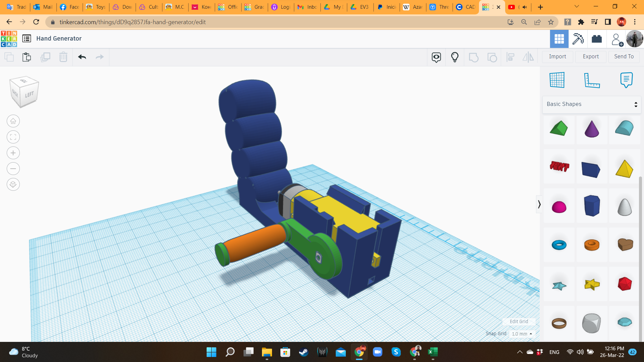Click the Home view icon

click(x=13, y=121)
